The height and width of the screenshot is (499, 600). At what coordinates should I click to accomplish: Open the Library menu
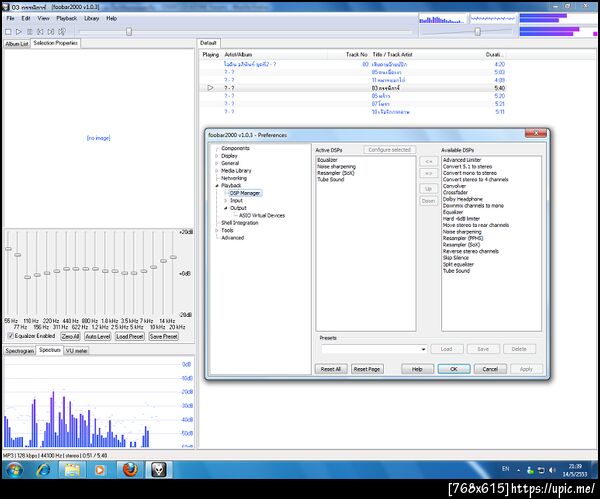pyautogui.click(x=91, y=18)
